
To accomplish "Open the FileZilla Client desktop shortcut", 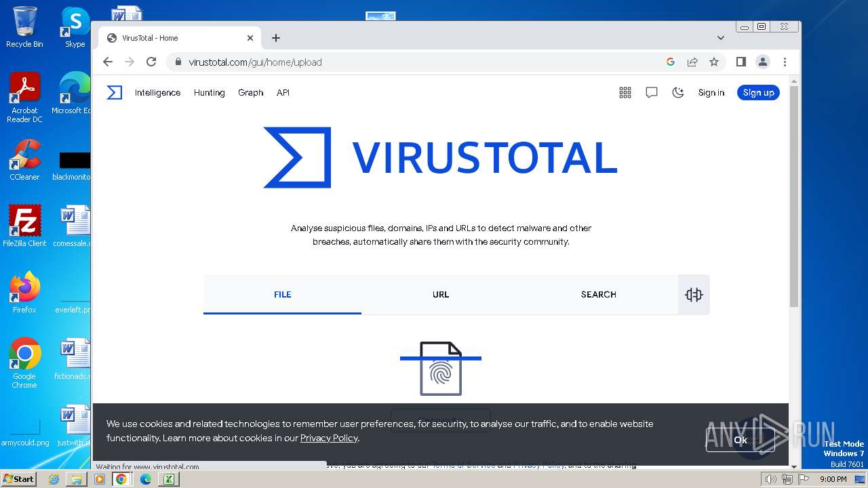I will coord(24,226).
